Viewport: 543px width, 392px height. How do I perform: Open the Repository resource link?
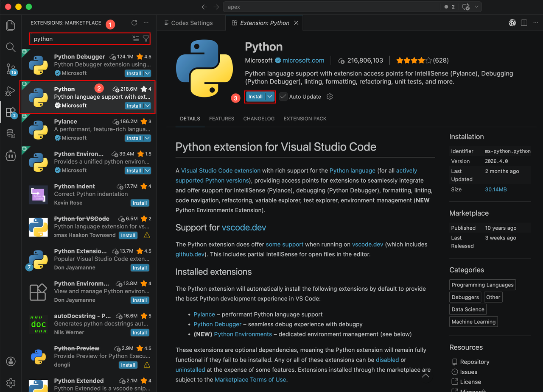click(475, 362)
